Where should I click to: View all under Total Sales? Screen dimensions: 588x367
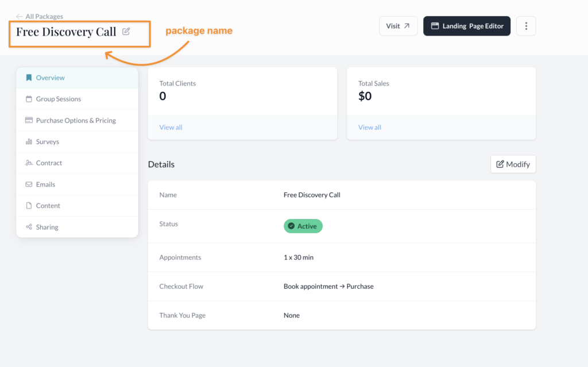click(369, 128)
